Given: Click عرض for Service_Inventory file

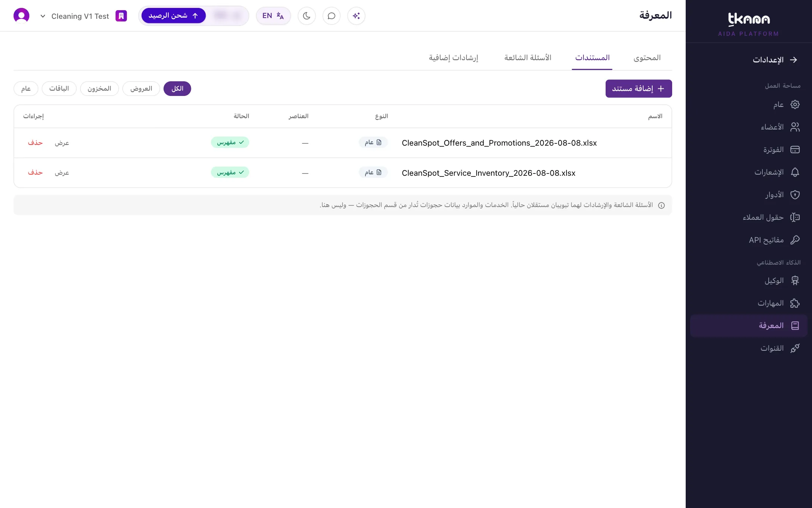Looking at the screenshot, I should click(62, 173).
